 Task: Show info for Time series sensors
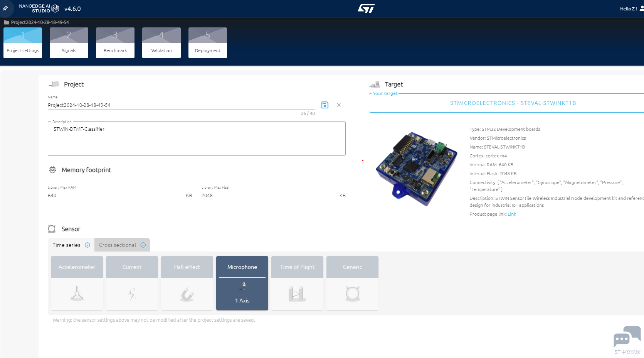[87, 245]
